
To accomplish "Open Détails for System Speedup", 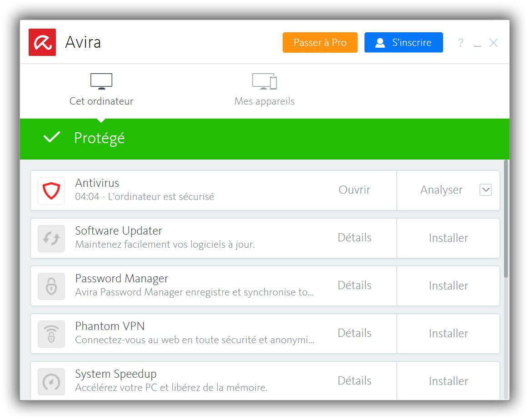I will click(354, 380).
